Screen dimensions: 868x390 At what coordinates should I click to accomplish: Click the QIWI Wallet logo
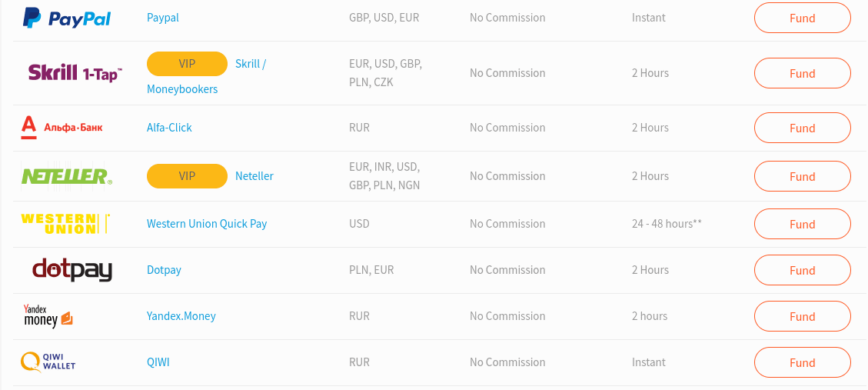(48, 362)
